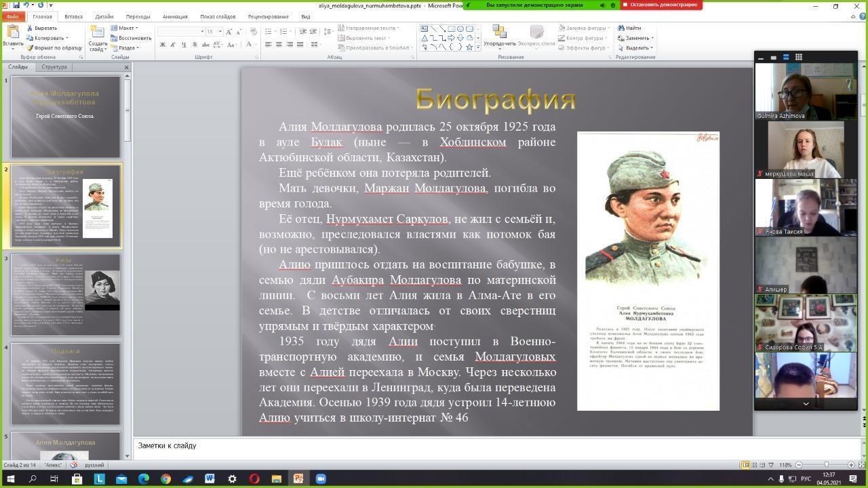Click the Restore (Восстановить) slide button
Screen dimensions: 868x488
[132, 38]
